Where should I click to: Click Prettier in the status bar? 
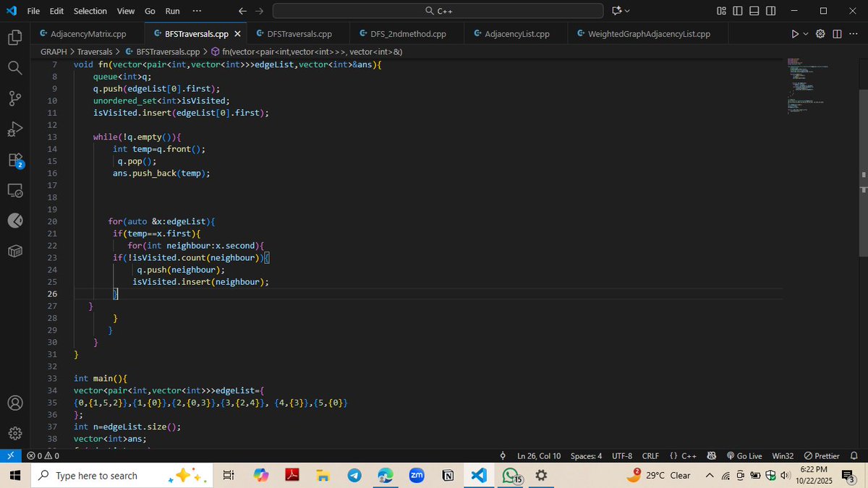coord(822,455)
